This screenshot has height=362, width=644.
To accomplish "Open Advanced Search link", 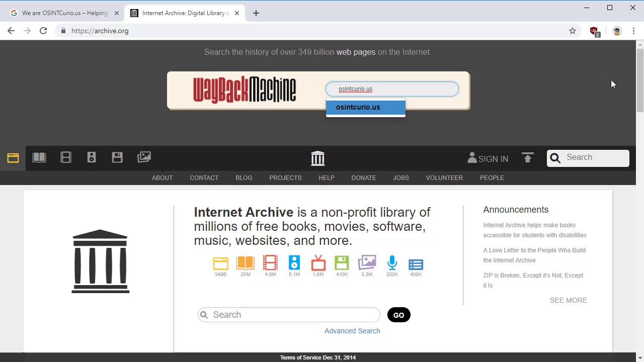I will click(x=352, y=331).
